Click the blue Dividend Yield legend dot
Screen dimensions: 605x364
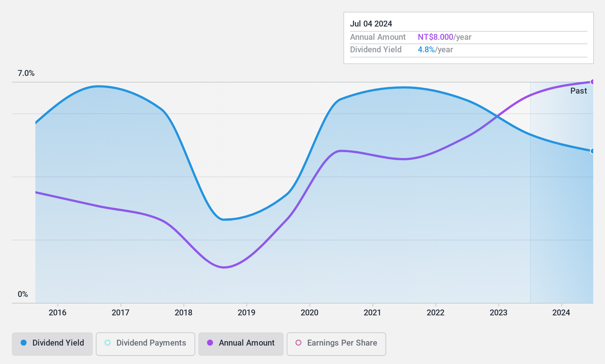pyautogui.click(x=24, y=343)
